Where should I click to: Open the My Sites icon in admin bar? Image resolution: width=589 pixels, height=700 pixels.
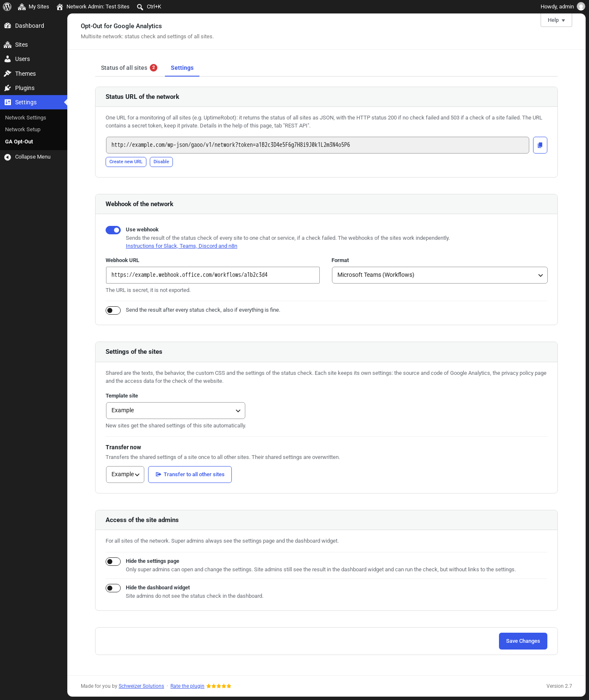point(22,7)
